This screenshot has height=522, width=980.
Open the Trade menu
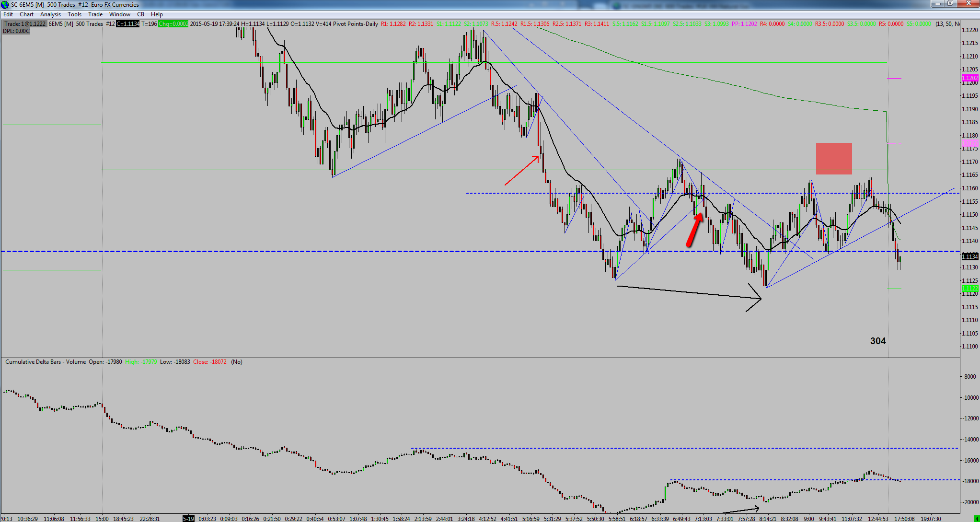(x=95, y=14)
